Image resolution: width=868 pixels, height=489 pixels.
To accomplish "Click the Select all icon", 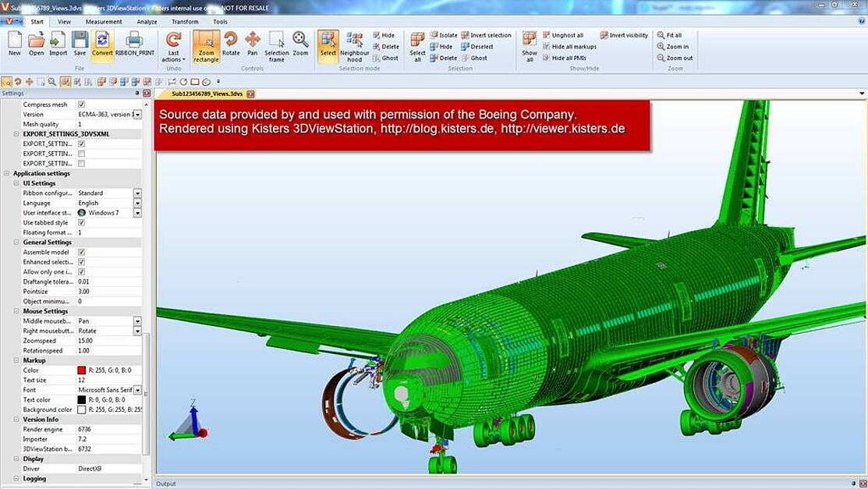I will point(418,47).
